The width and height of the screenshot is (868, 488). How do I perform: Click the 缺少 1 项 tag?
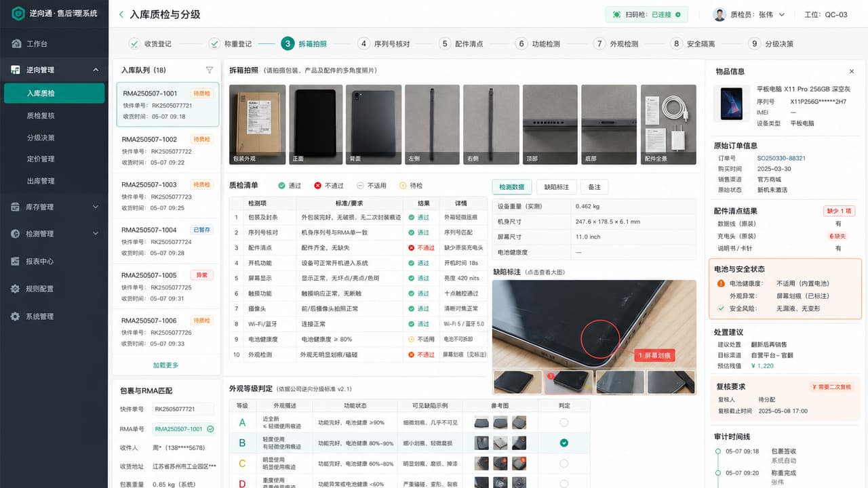click(x=840, y=211)
